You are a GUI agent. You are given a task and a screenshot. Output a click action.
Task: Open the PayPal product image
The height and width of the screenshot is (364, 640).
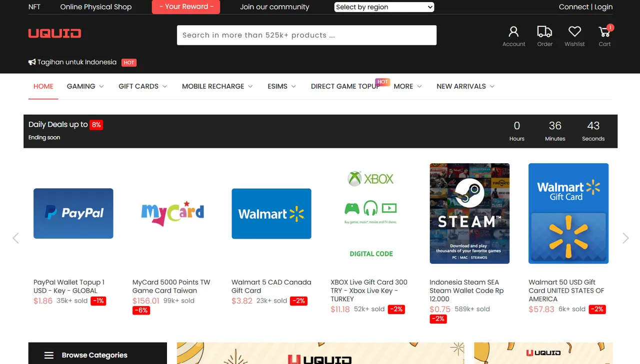tap(73, 213)
